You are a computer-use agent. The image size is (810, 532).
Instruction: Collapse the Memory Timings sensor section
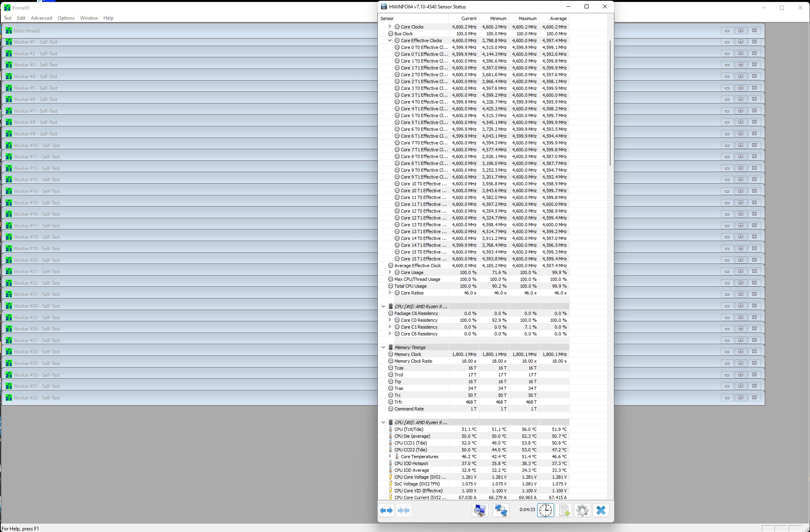click(x=383, y=347)
